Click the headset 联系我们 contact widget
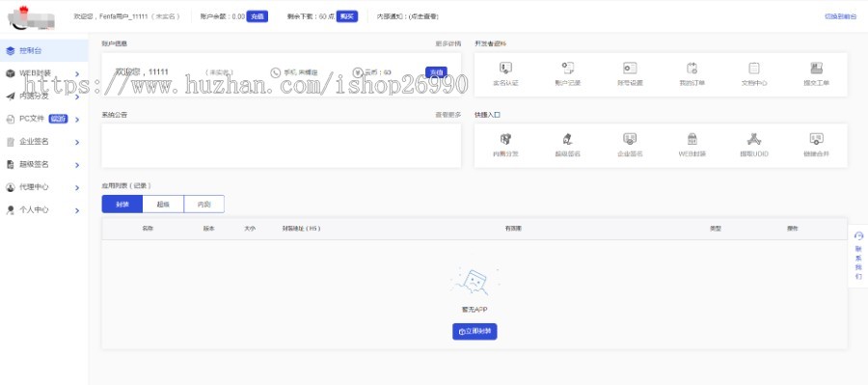The height and width of the screenshot is (385, 868). pos(858,256)
